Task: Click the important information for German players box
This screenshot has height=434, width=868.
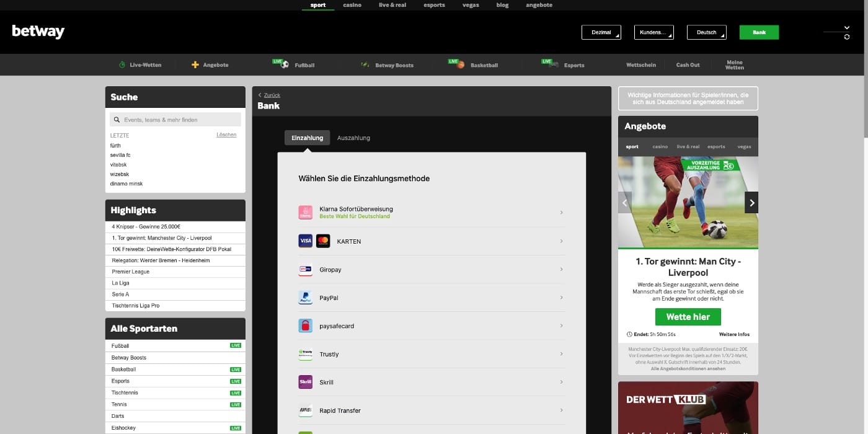Action: point(688,99)
